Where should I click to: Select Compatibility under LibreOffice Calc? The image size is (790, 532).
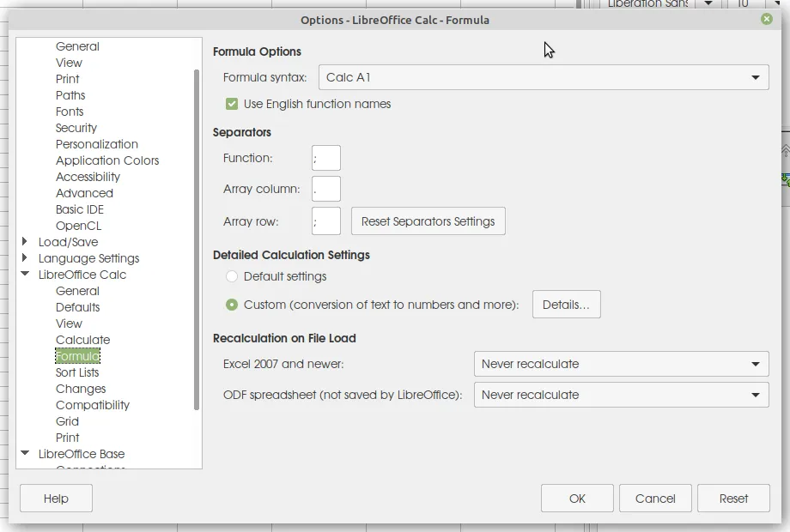[93, 405]
